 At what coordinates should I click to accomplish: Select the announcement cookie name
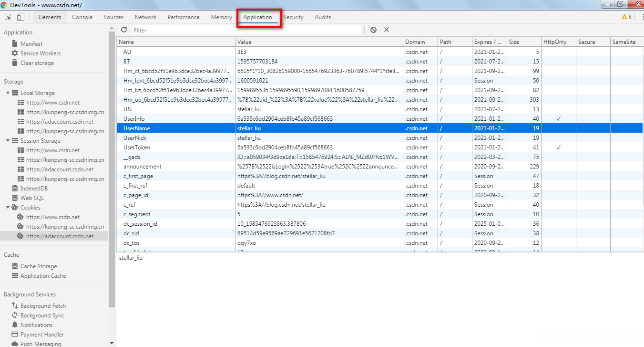tap(143, 167)
